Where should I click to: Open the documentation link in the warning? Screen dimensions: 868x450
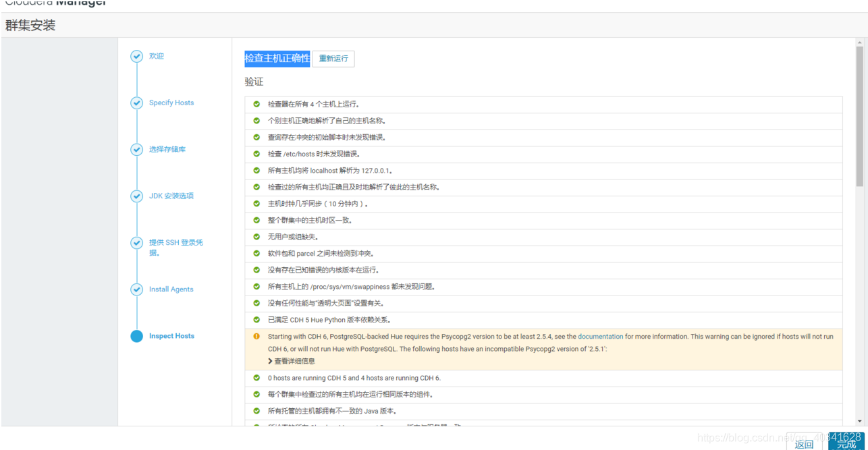point(601,336)
